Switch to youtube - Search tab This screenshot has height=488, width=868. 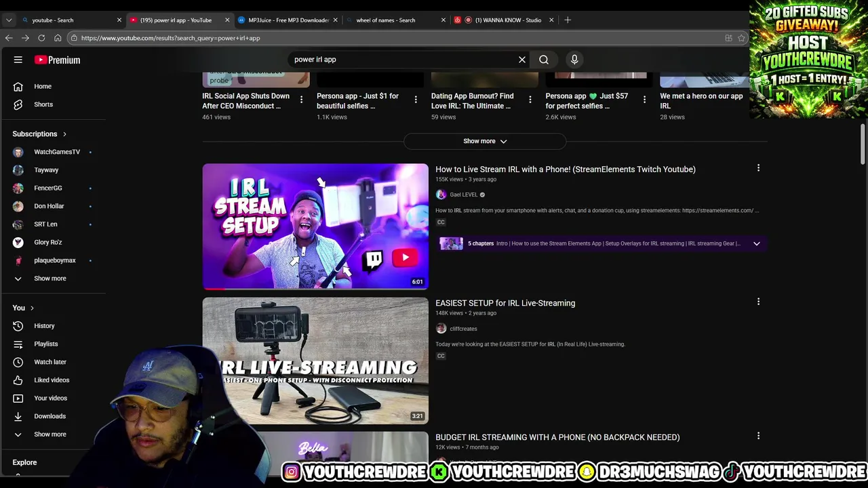[x=71, y=20]
